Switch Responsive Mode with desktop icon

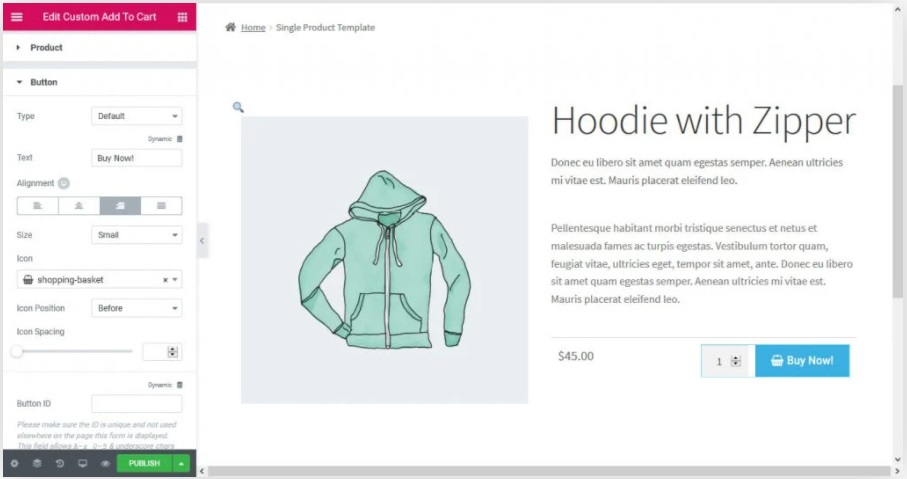(x=83, y=463)
